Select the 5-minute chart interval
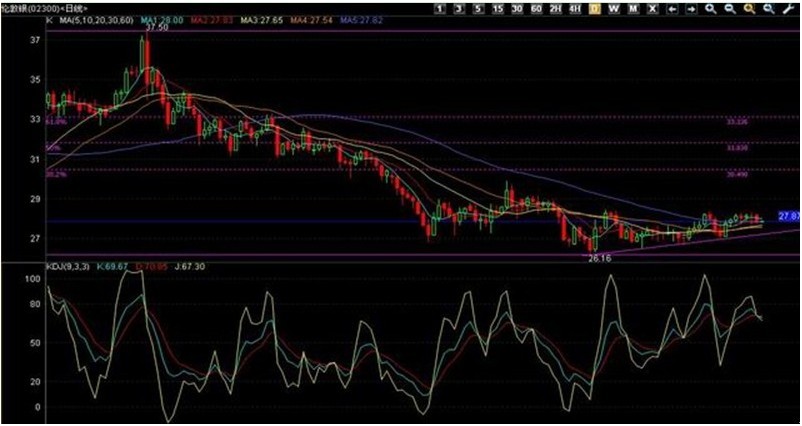This screenshot has width=802, height=426. click(x=478, y=9)
